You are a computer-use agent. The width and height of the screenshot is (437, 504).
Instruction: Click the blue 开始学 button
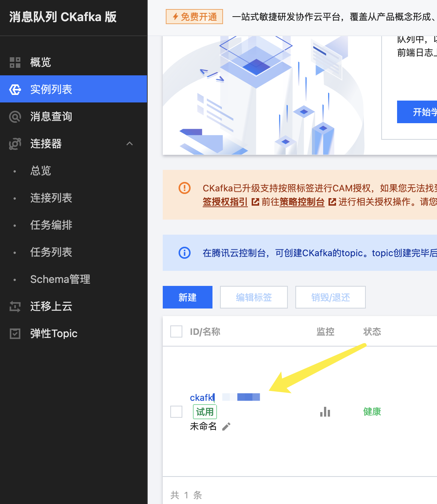pyautogui.click(x=417, y=112)
